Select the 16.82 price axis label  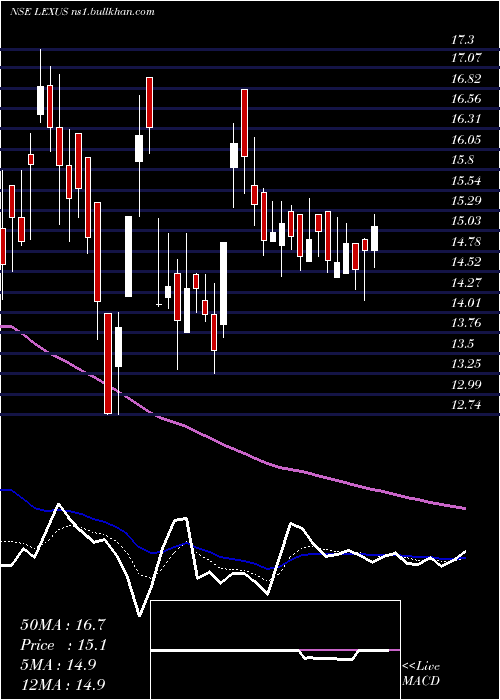point(467,79)
